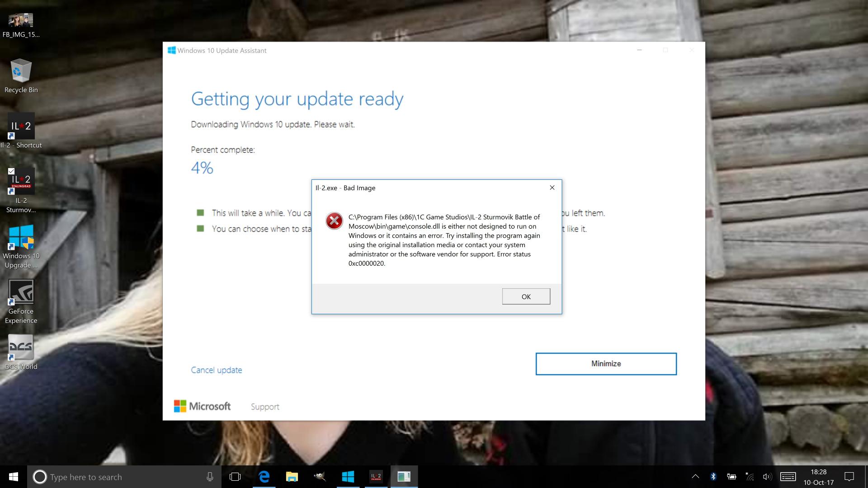The width and height of the screenshot is (868, 488).
Task: Open the Support link
Action: [265, 407]
